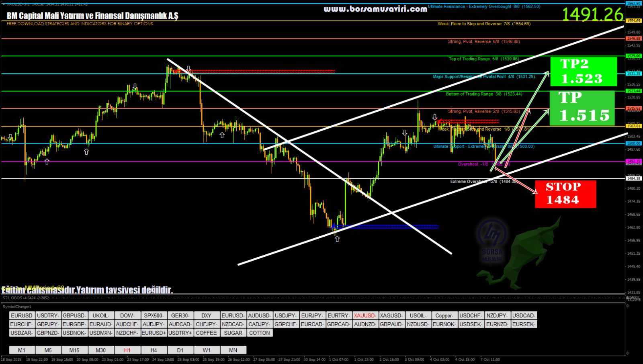Select the green TP2 1.523 label
This screenshot has width=643, height=364.
pyautogui.click(x=583, y=72)
